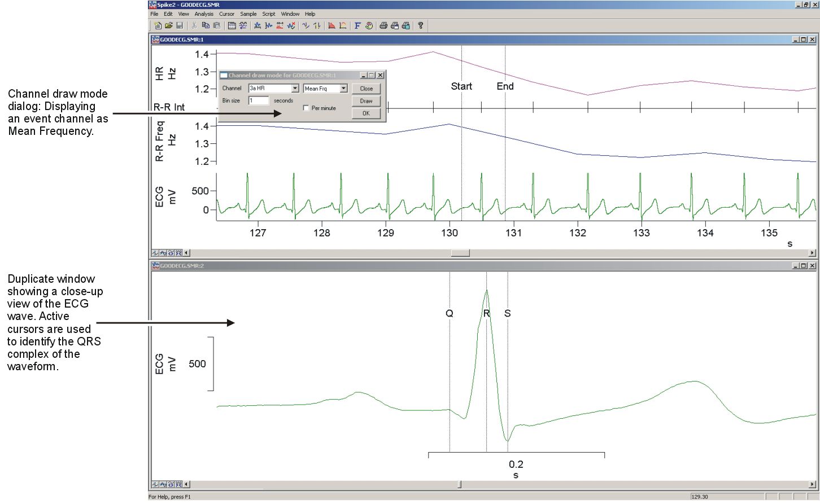Click the Print printer icon
The image size is (820, 504).
point(383,25)
